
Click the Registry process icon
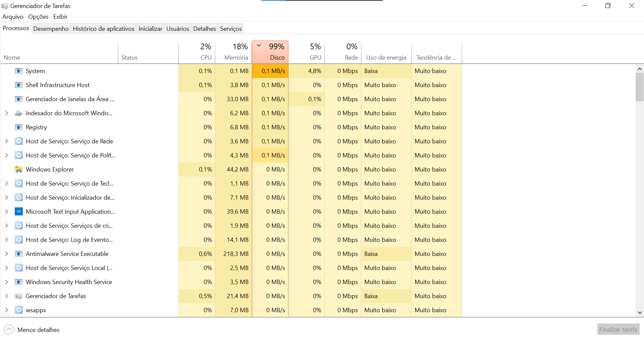19,127
